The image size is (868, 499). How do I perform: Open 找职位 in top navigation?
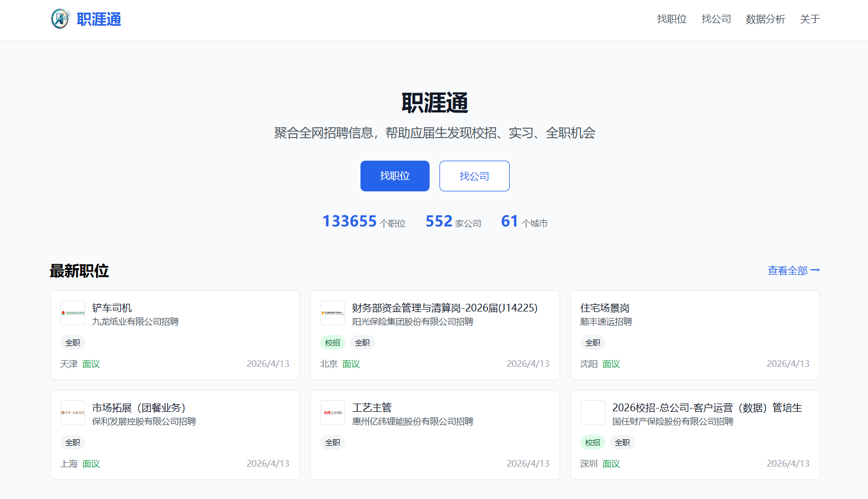coord(672,19)
